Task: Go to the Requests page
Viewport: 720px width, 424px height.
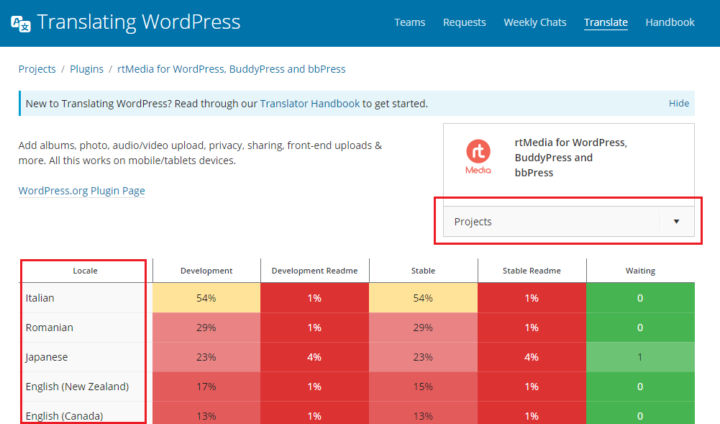Action: pos(464,22)
